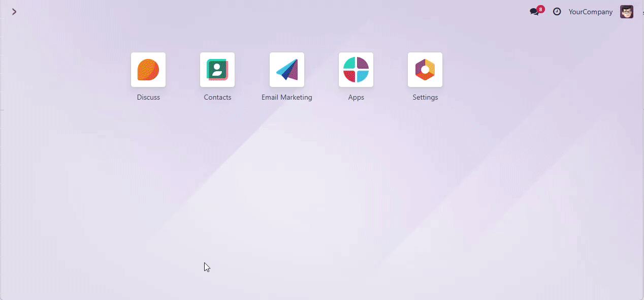Click the Settings label text
This screenshot has width=644, height=300.
tap(425, 97)
